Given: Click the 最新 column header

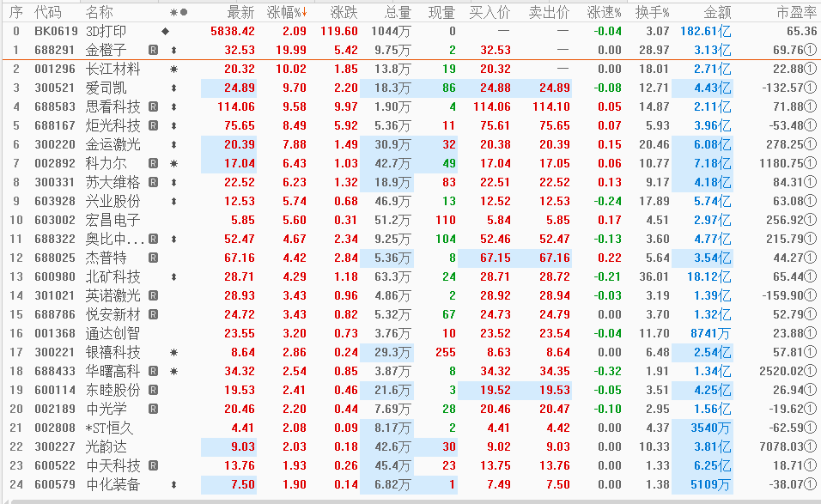Looking at the screenshot, I should pos(240,12).
